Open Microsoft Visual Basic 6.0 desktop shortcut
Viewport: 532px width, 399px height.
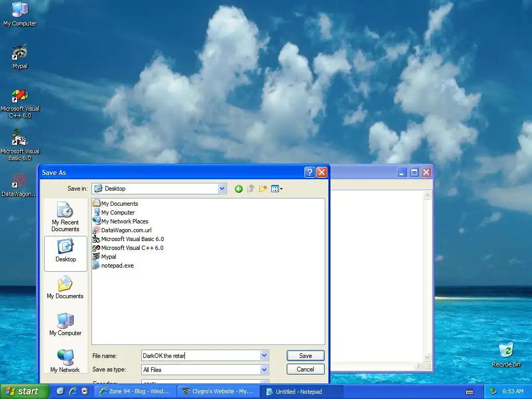coord(20,145)
